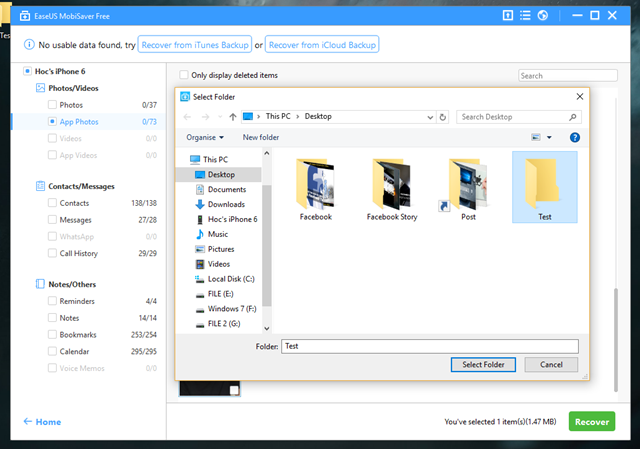Click navigation tree scroll up arrow
The height and width of the screenshot is (449, 640).
point(267,153)
